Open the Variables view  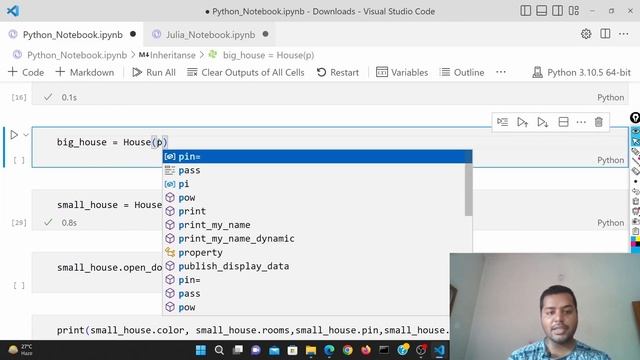402,72
